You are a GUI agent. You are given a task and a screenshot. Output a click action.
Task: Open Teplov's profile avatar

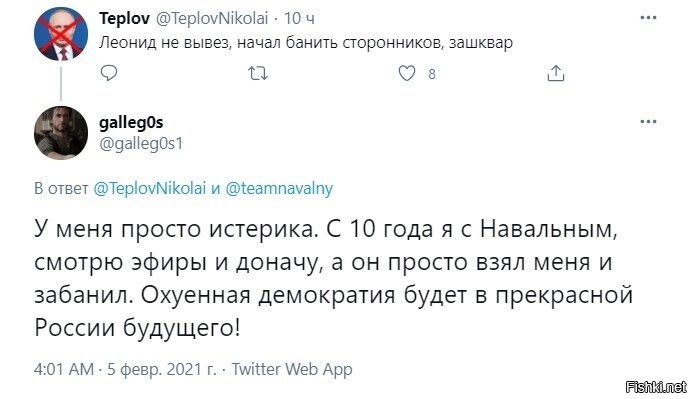pos(61,34)
